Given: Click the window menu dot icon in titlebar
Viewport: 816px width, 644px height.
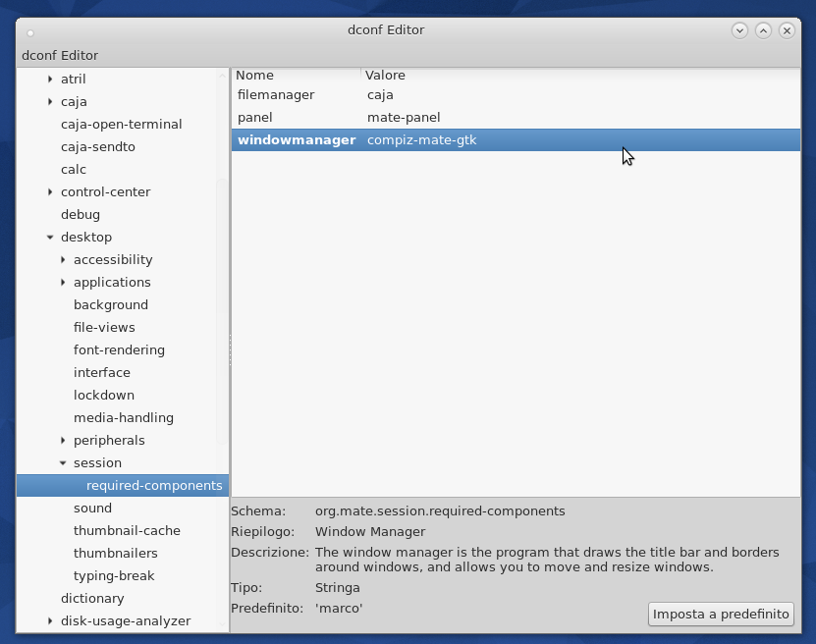Looking at the screenshot, I should pyautogui.click(x=30, y=33).
